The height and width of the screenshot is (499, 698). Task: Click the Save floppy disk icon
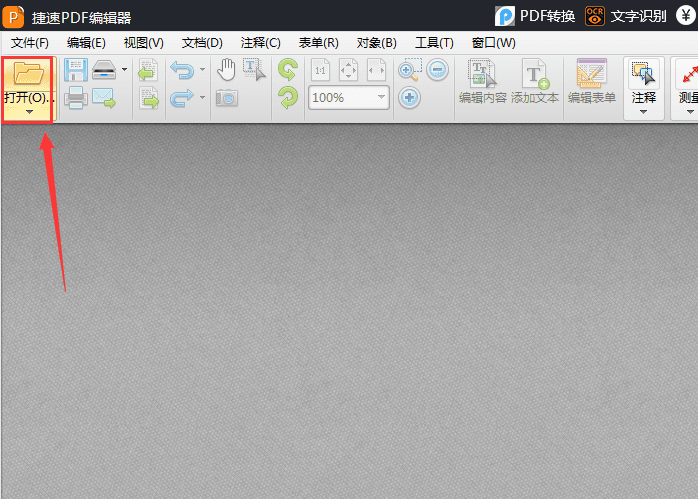(x=76, y=70)
